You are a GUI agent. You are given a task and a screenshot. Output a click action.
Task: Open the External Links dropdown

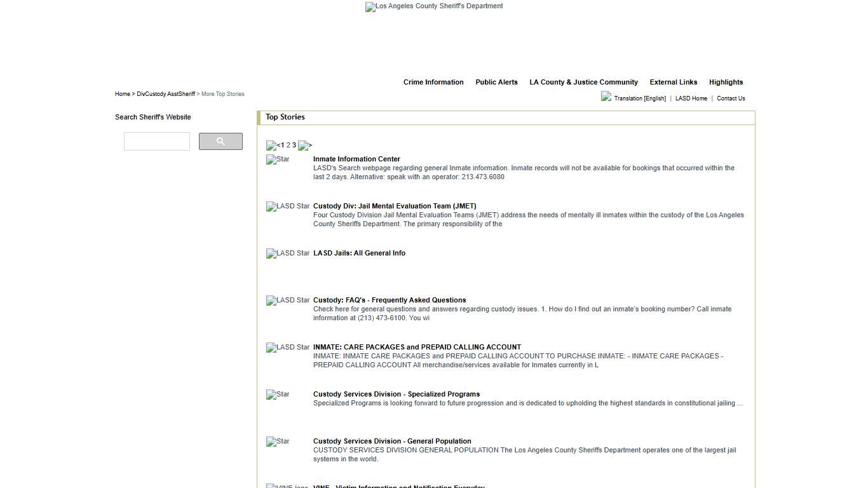point(674,82)
